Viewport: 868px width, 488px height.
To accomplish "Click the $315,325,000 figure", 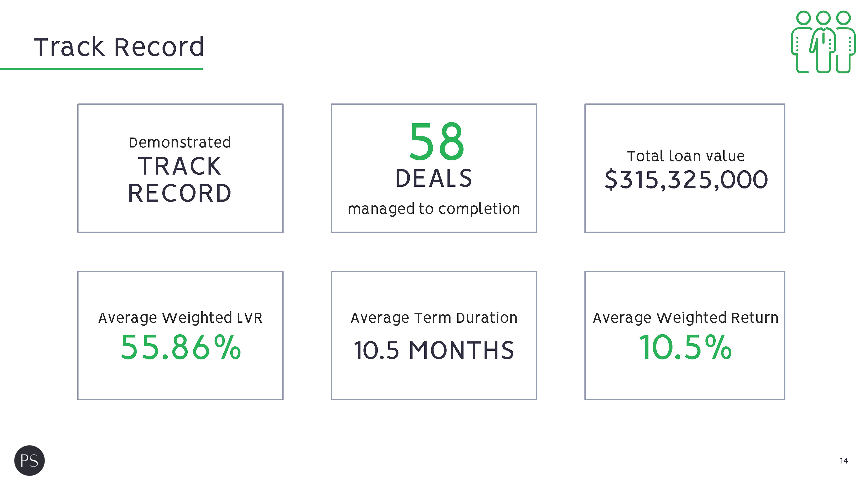I will [686, 180].
